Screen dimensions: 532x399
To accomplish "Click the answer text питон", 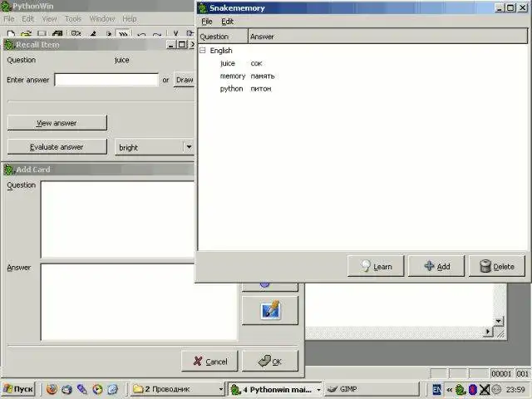I will click(260, 89).
